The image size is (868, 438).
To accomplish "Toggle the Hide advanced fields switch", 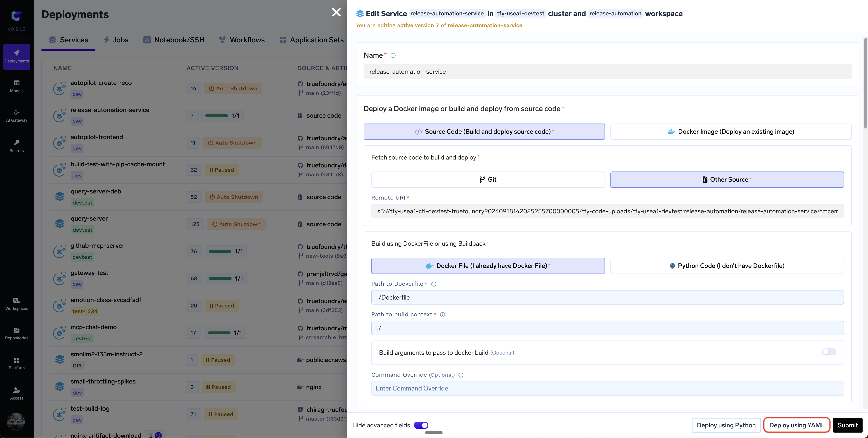I will coord(421,425).
